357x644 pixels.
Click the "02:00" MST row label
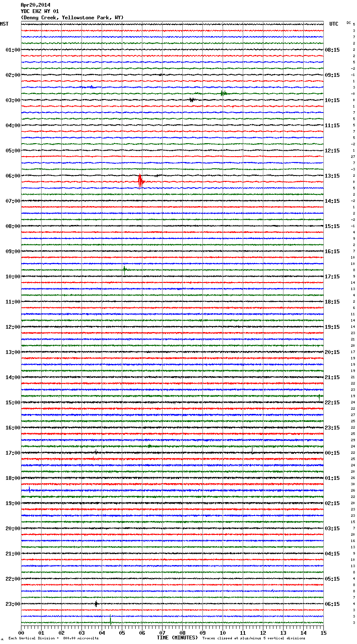pos(13,75)
